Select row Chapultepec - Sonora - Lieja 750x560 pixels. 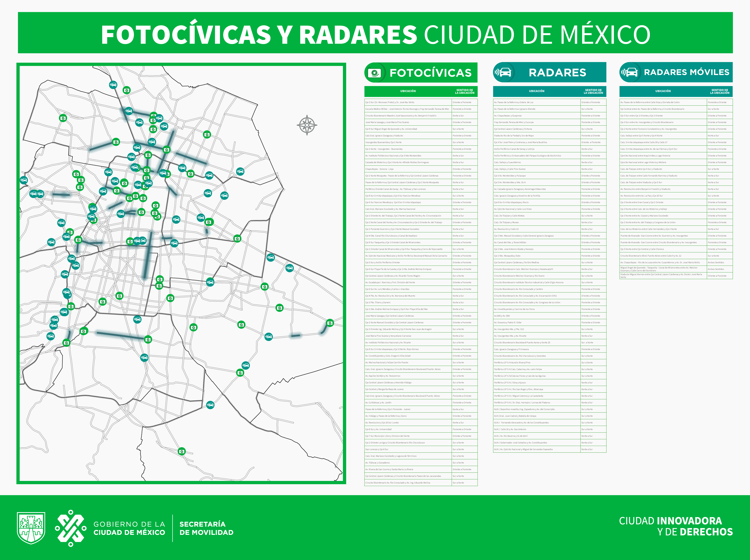tap(421, 169)
